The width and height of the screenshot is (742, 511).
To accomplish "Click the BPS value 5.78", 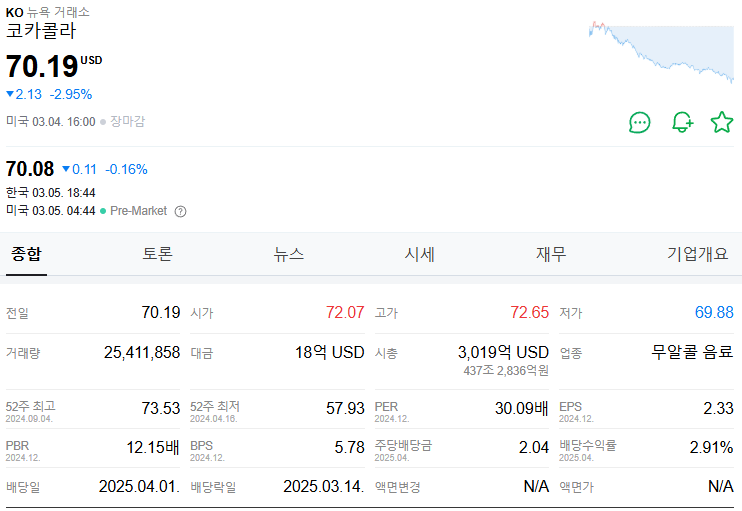I will click(350, 448).
